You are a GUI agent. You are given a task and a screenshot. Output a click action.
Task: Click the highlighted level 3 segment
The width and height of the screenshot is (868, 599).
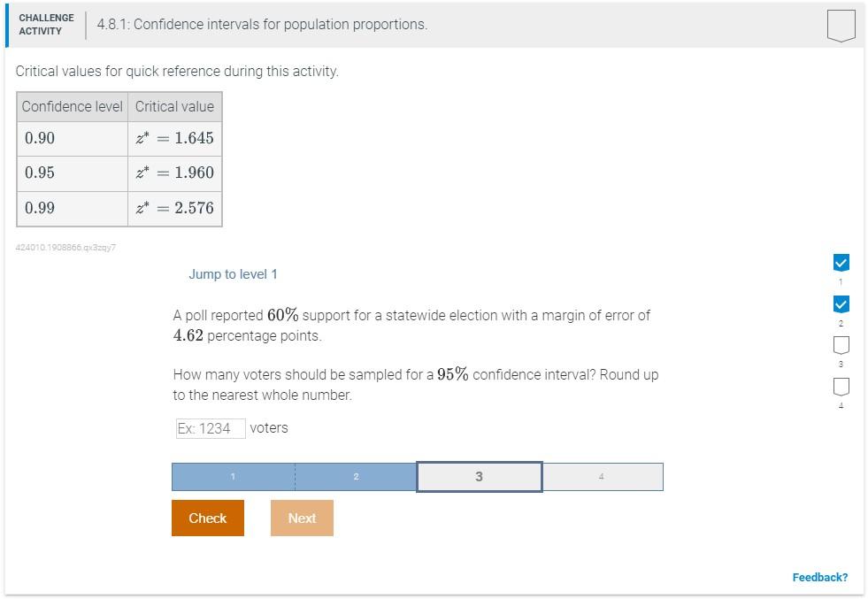click(x=478, y=476)
